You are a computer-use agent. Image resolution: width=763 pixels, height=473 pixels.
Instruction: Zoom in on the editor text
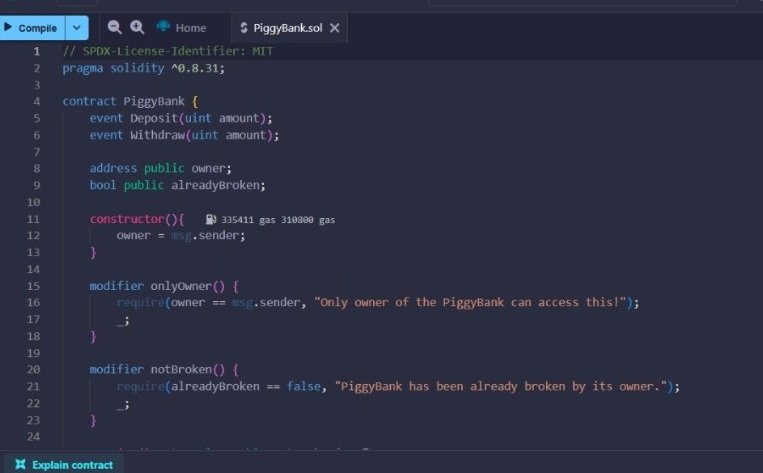[x=137, y=27]
